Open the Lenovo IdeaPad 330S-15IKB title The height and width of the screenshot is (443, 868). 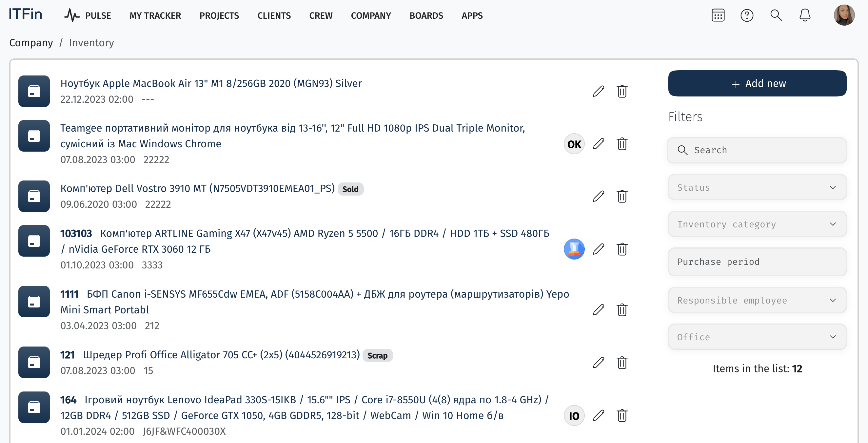coord(305,407)
